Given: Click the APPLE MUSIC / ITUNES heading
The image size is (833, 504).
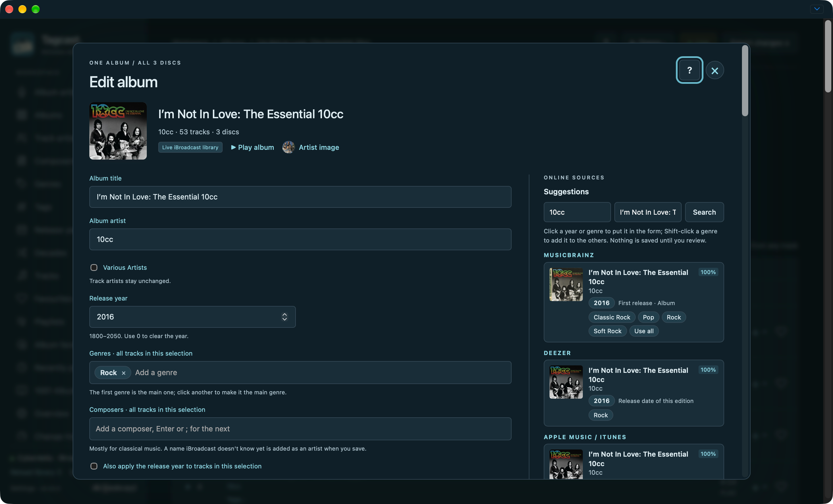Looking at the screenshot, I should 585,437.
